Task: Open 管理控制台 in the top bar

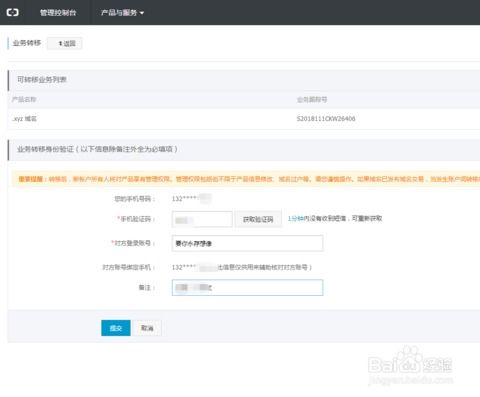Action: pos(58,13)
